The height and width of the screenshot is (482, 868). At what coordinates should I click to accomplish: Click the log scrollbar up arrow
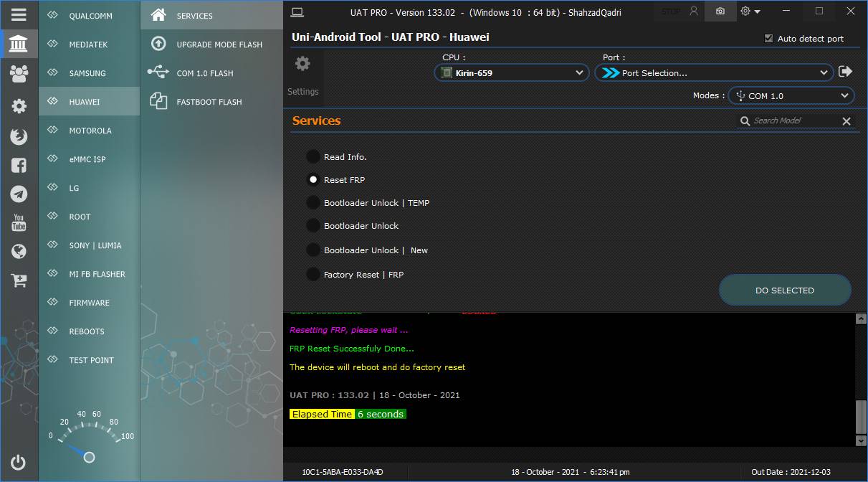click(861, 319)
